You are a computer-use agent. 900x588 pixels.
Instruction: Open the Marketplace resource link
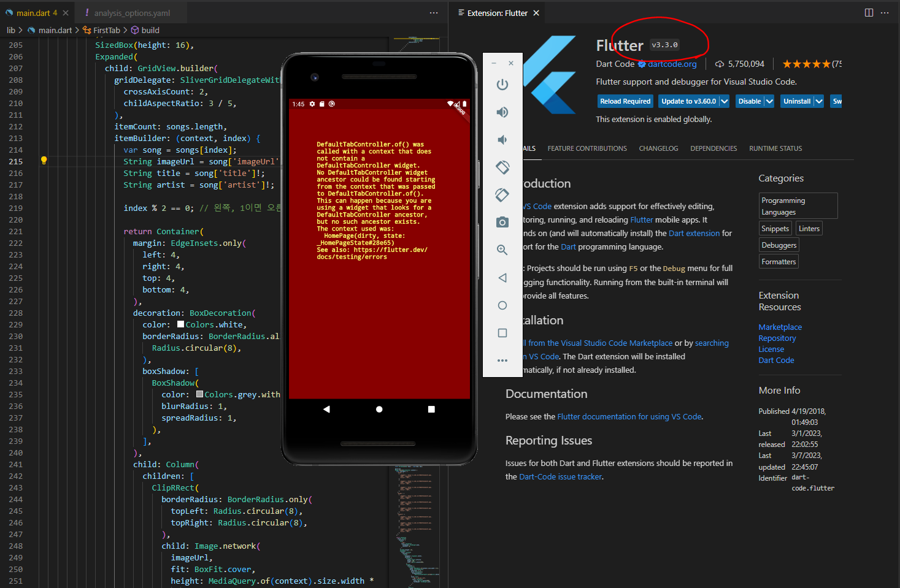pyautogui.click(x=780, y=327)
